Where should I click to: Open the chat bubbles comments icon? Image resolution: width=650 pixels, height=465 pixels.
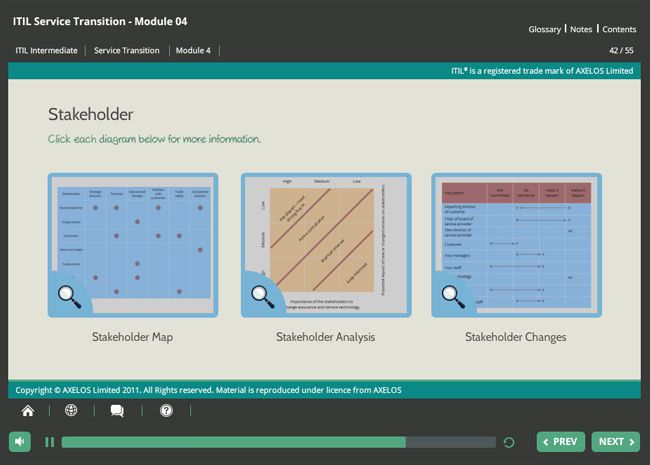click(x=117, y=411)
